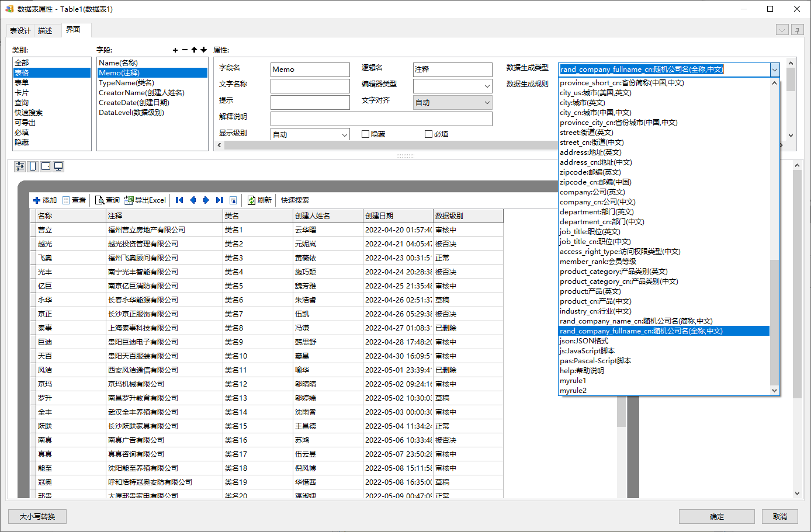This screenshot has width=811, height=532.
Task: Click the 逻辑名 input containing 注释
Action: coord(453,69)
